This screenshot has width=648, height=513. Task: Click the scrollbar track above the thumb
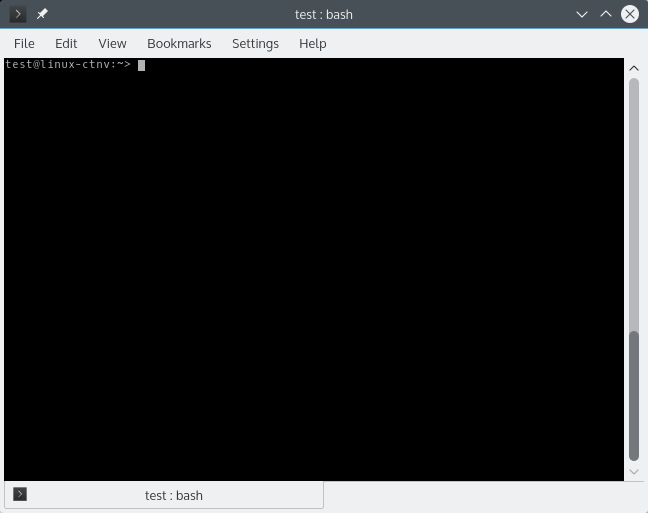633,200
